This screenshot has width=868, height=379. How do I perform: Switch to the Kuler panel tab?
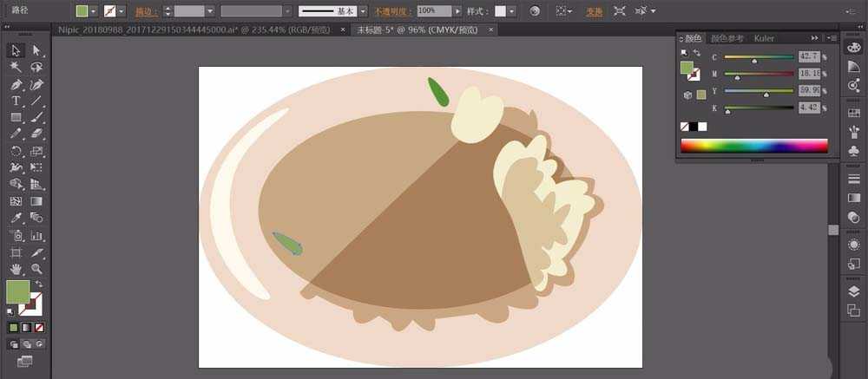pyautogui.click(x=764, y=38)
